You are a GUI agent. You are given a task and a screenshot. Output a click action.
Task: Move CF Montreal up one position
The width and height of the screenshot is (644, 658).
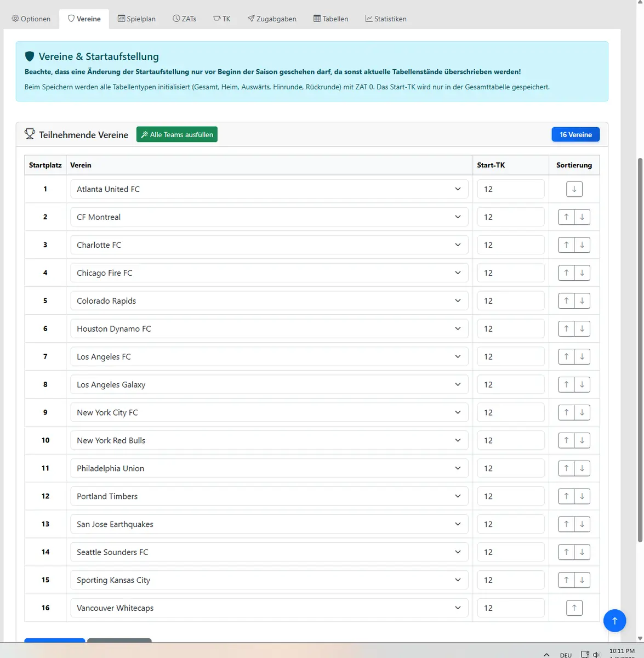566,217
